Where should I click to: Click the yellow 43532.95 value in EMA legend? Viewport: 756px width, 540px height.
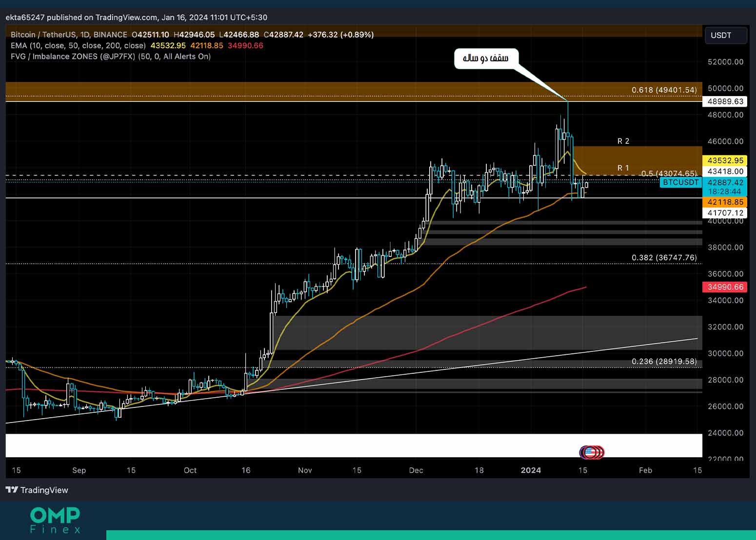(x=168, y=45)
